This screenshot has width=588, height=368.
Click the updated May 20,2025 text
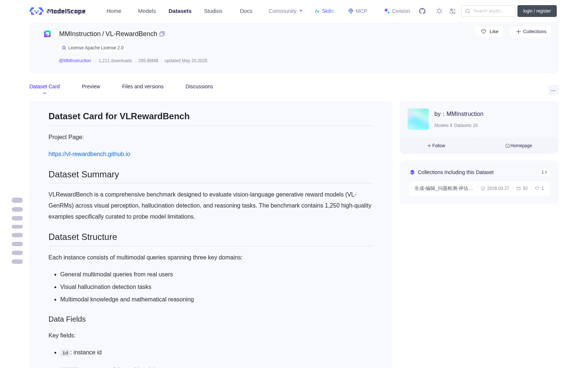[186, 61]
